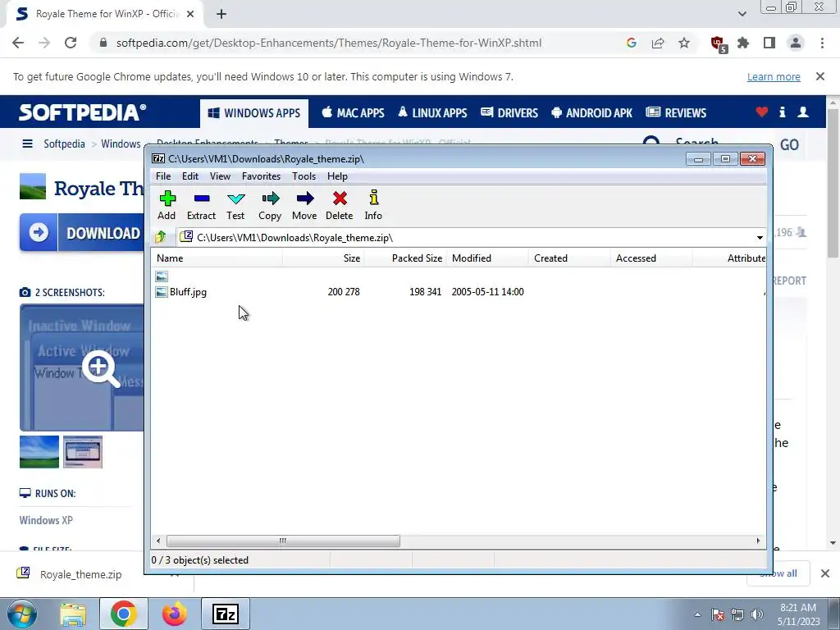Sort by the Accessed column header
Viewport: 840px width, 630px height.
tap(651, 258)
